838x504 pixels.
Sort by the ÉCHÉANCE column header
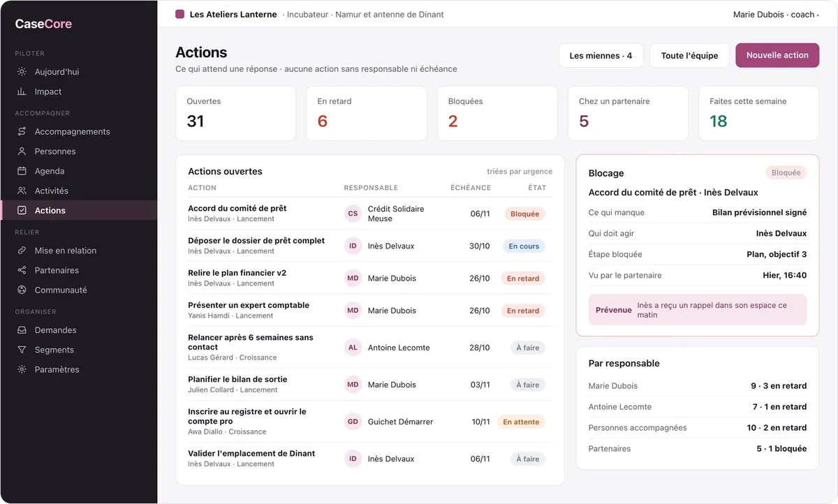click(x=471, y=188)
